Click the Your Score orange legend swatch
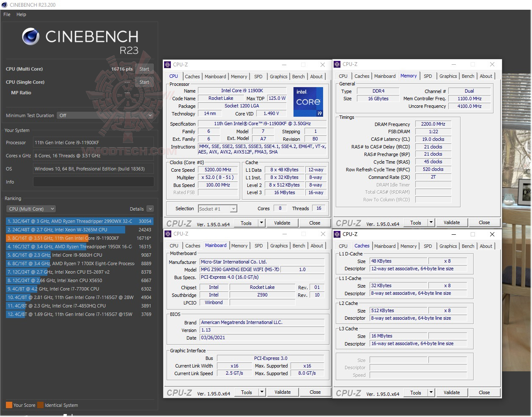This screenshot has width=532, height=417. point(9,405)
